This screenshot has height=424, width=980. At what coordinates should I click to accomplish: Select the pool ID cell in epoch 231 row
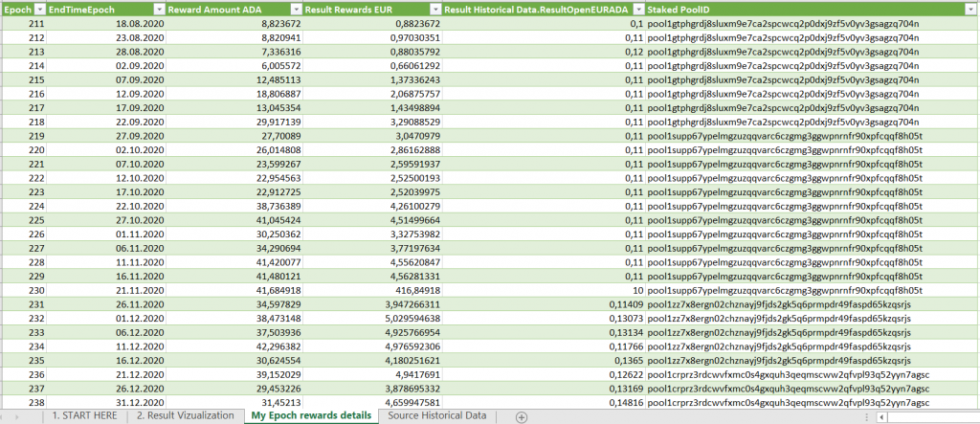pos(813,304)
